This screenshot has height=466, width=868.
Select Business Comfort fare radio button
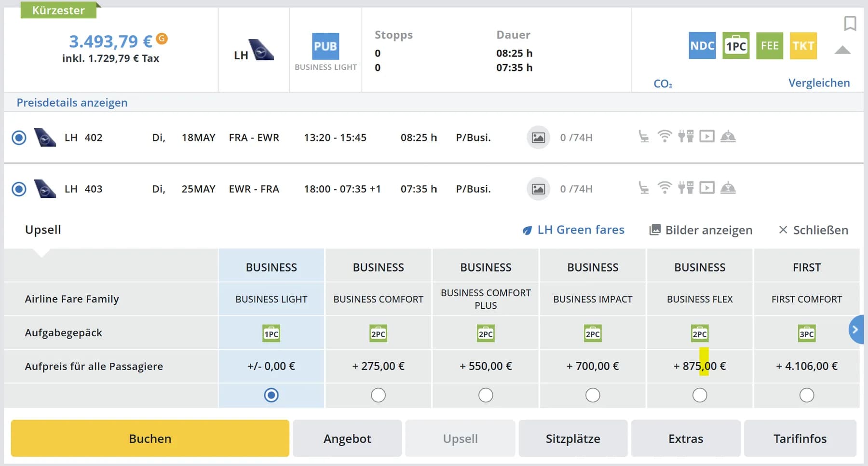click(379, 396)
